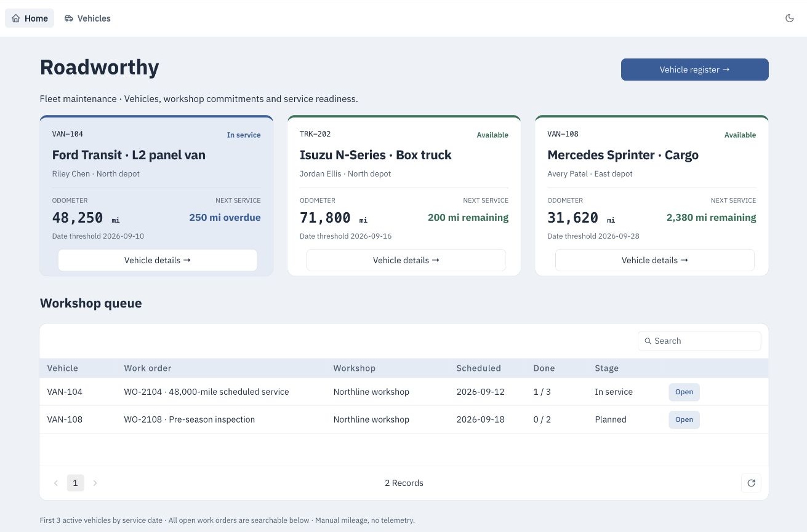Select the VAN-108 cell in queue table

pyautogui.click(x=65, y=419)
